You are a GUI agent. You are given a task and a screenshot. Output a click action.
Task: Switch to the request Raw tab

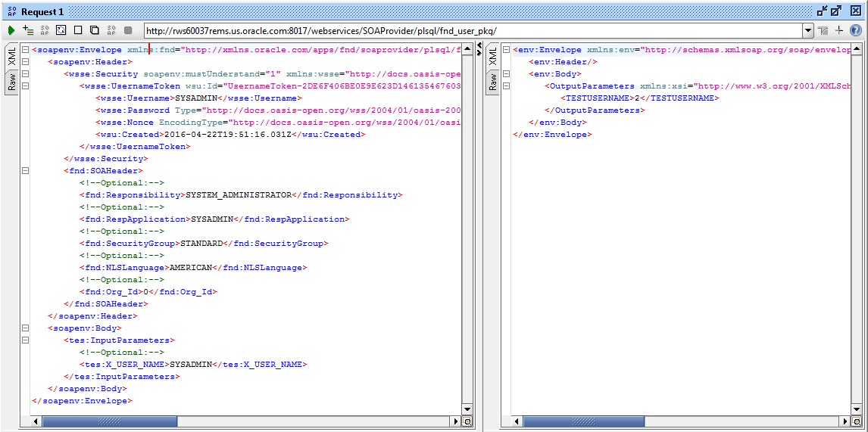coord(11,82)
